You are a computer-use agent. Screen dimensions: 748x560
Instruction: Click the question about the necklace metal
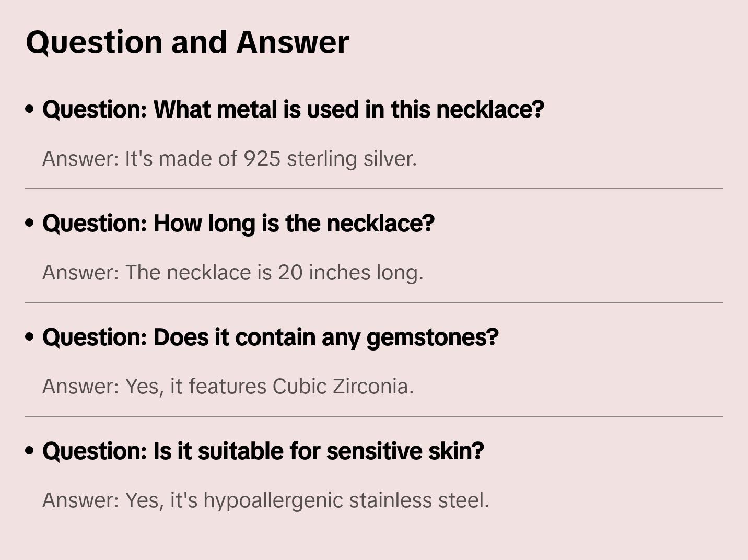coord(293,110)
